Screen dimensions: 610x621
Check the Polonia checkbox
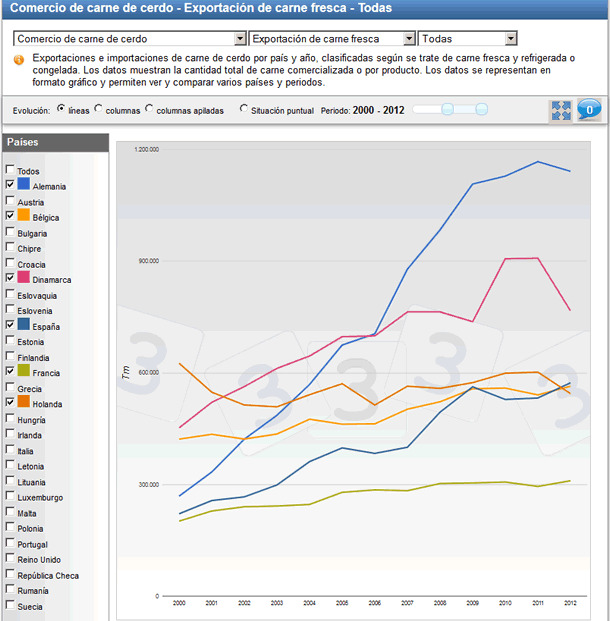coord(10,526)
